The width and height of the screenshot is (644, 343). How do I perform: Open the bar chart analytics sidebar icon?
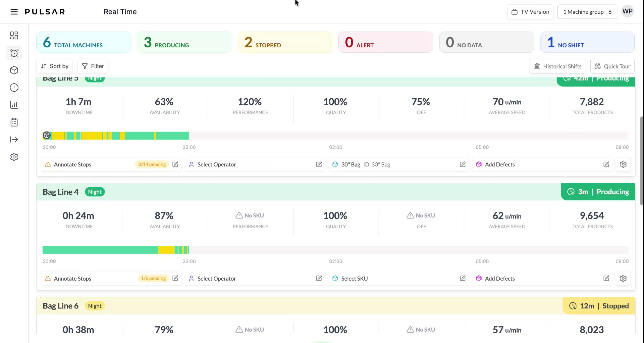point(14,105)
